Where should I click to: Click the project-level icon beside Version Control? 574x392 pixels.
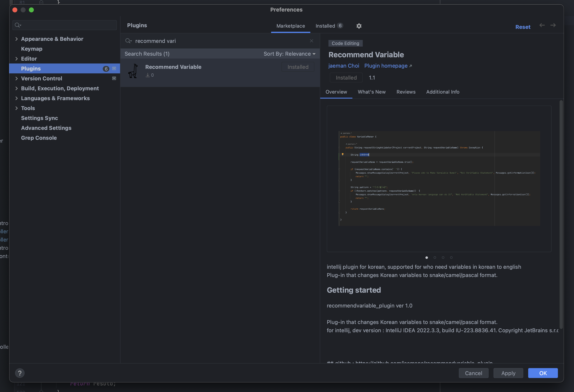click(114, 79)
